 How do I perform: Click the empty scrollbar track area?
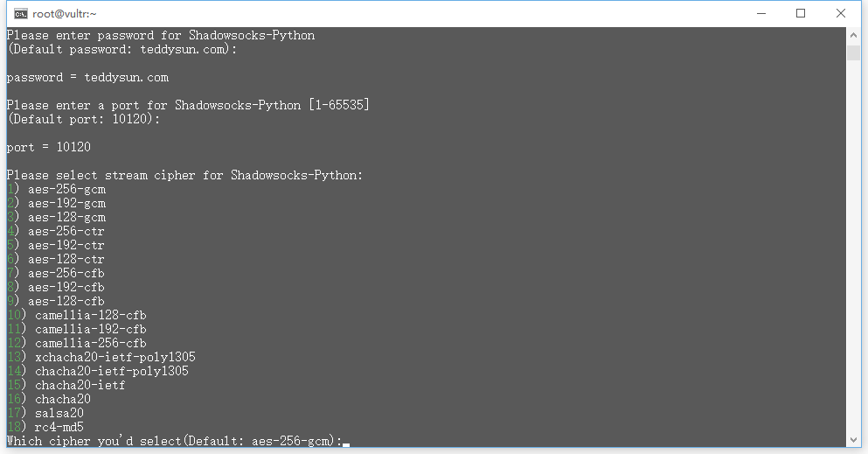tap(853, 262)
